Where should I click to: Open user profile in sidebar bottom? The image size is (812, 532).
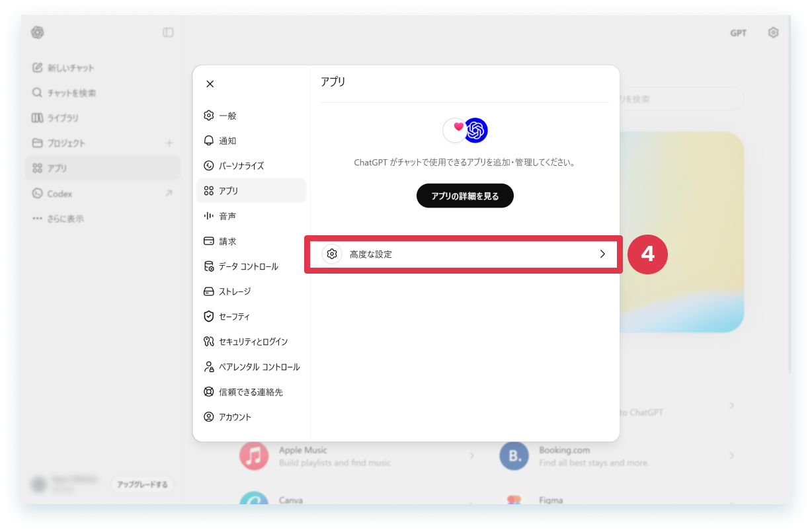tap(66, 484)
